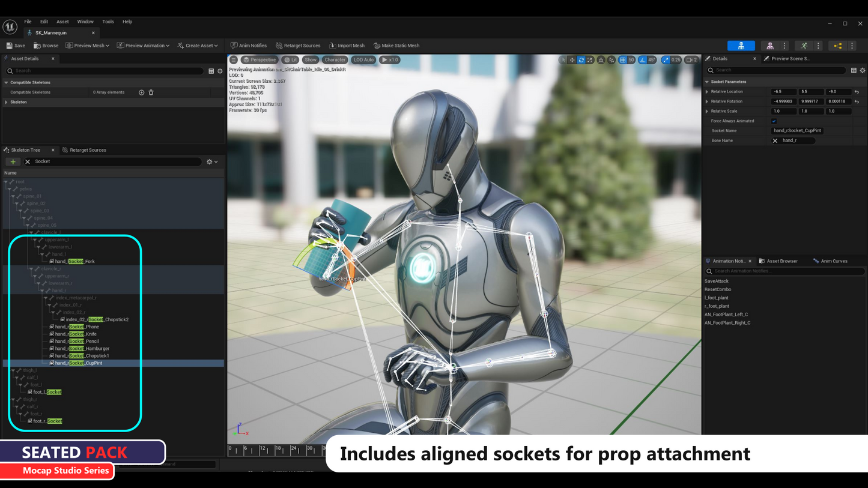Select hand_rSocket_Hamburger in skeleton tree

pos(82,349)
